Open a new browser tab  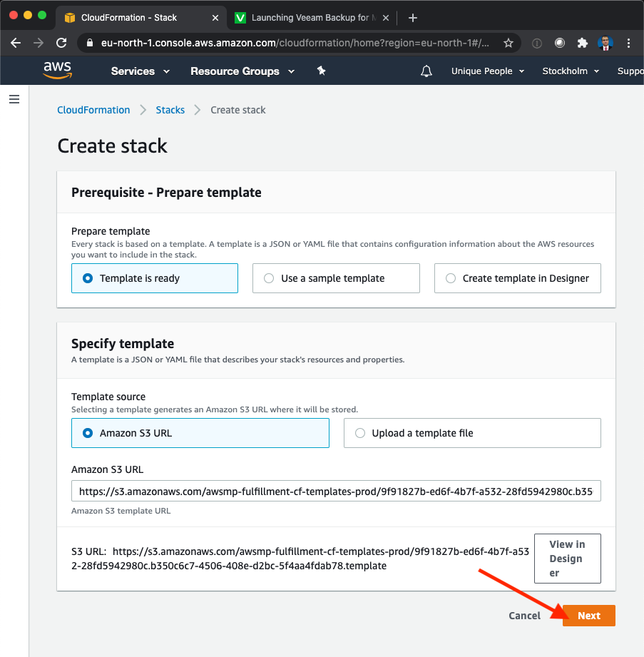click(x=413, y=18)
